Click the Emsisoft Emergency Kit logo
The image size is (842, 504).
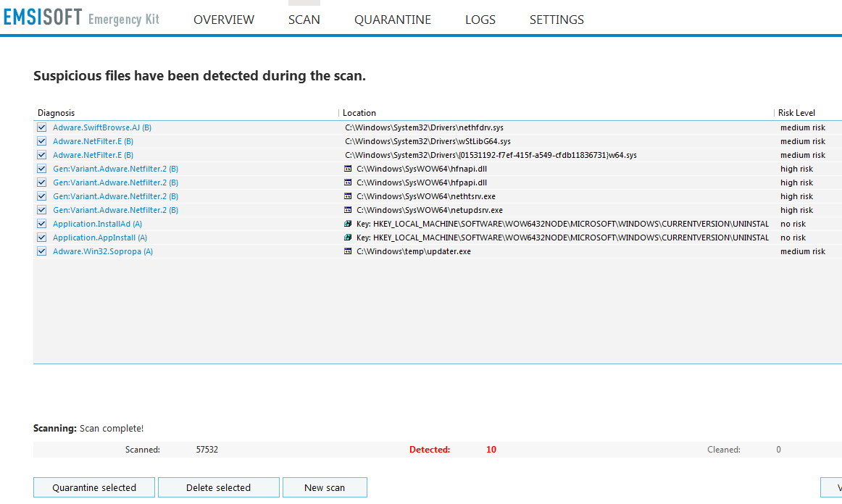point(81,17)
